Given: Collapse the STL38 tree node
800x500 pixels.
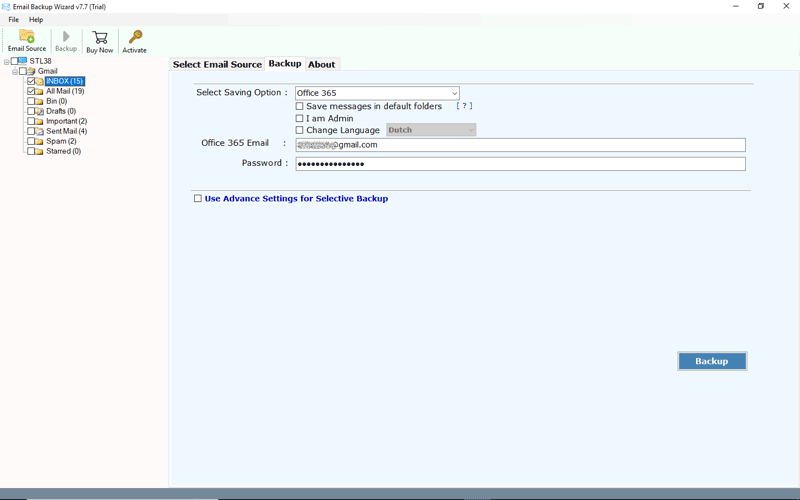Looking at the screenshot, I should point(7,62).
